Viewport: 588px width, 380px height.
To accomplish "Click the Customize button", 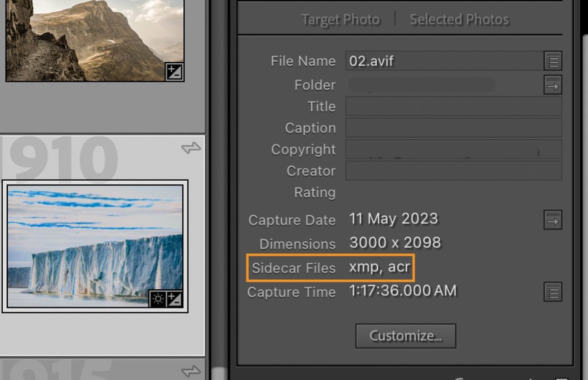I will (x=405, y=336).
